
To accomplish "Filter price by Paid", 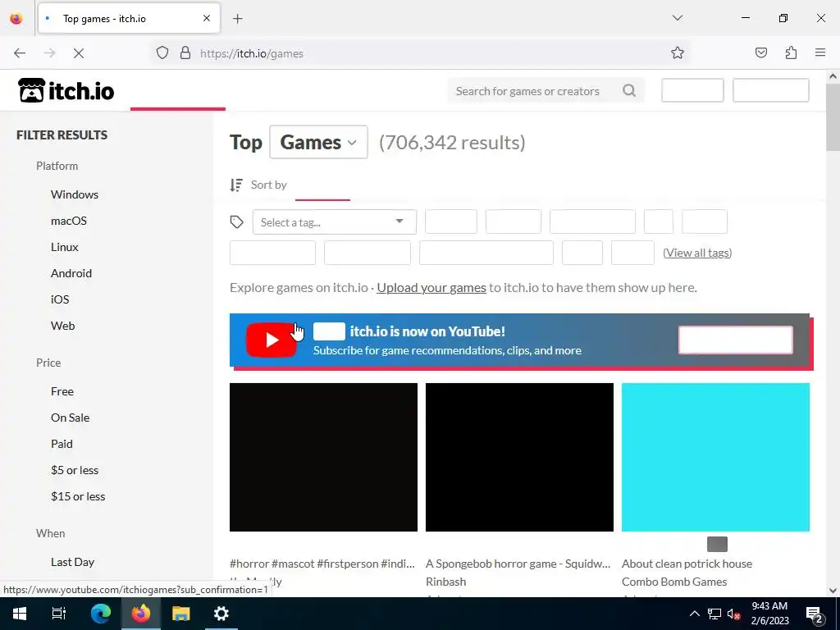I will (62, 444).
